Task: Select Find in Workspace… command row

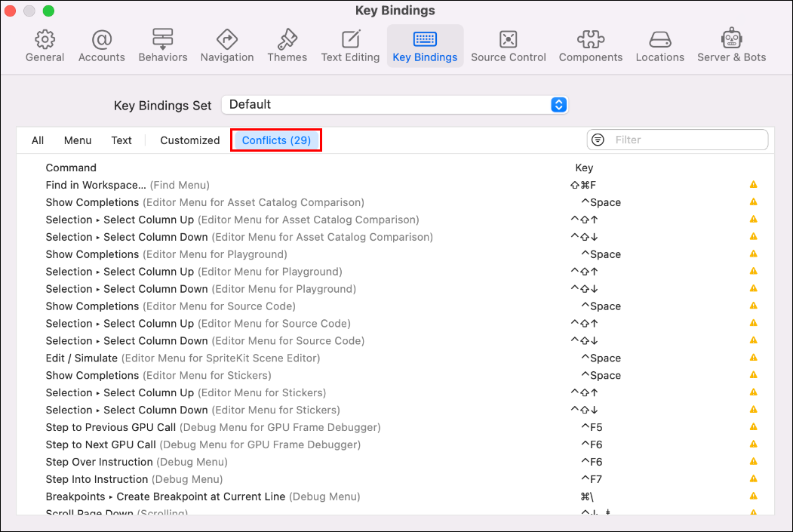Action: [395, 185]
